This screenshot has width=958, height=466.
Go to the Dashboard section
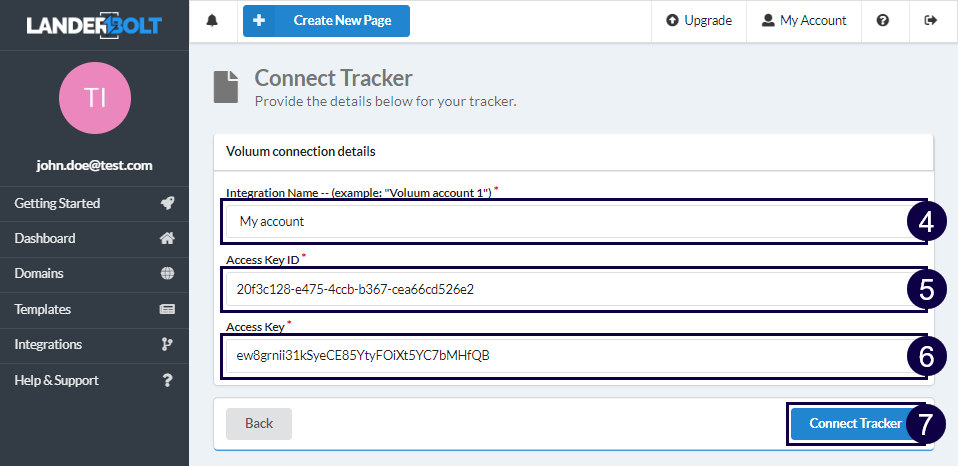pos(45,239)
